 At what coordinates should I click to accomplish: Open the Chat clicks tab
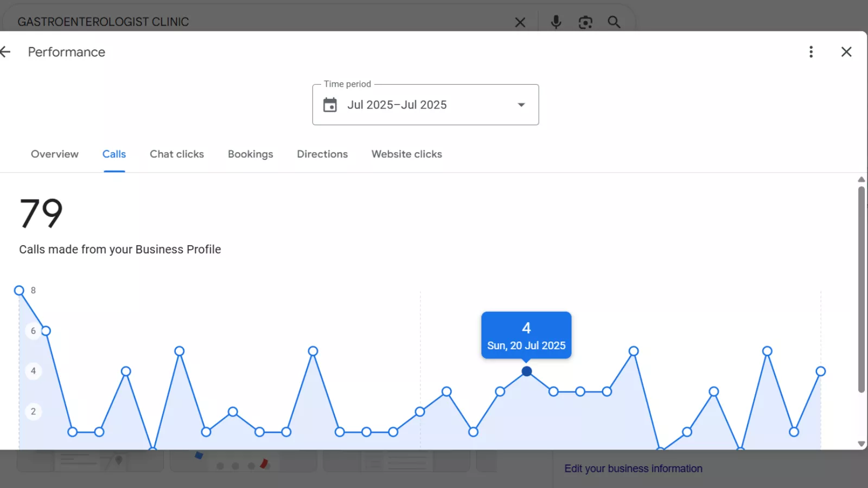pyautogui.click(x=177, y=154)
